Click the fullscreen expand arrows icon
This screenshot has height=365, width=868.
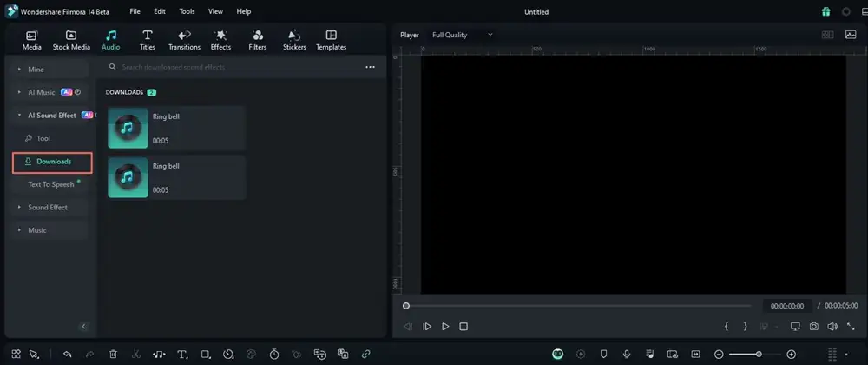851,327
